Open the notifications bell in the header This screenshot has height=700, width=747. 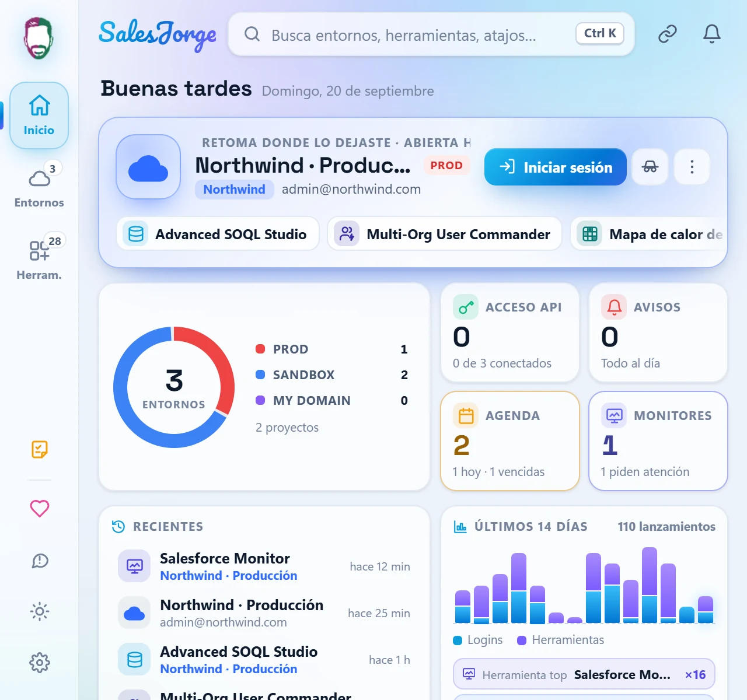point(711,34)
